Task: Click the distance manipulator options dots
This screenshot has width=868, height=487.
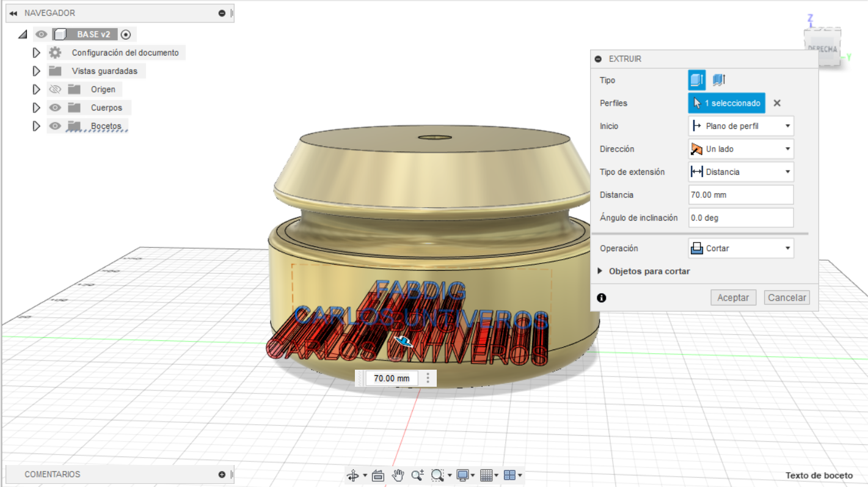Action: (x=428, y=378)
